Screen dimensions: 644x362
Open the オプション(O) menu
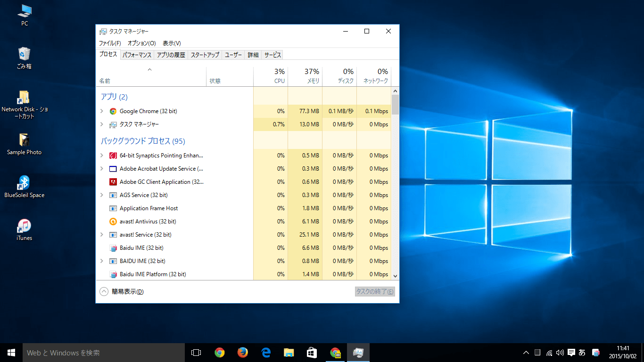141,43
